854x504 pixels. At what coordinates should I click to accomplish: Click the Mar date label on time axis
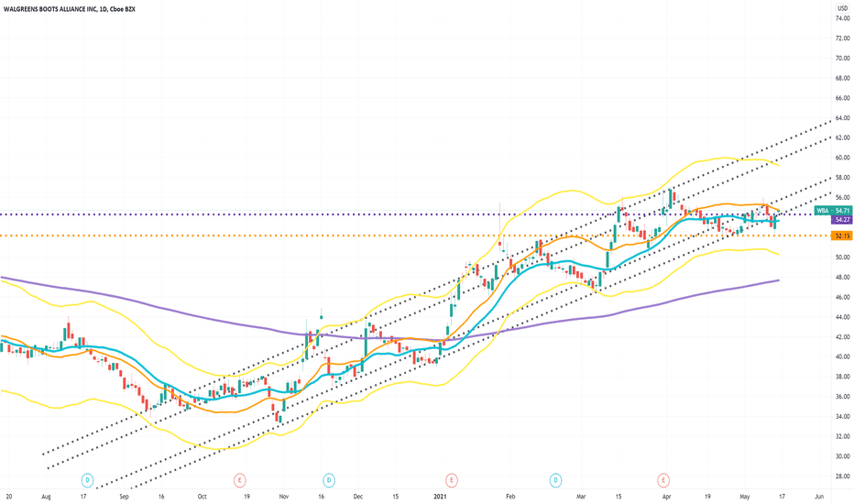pos(581,497)
